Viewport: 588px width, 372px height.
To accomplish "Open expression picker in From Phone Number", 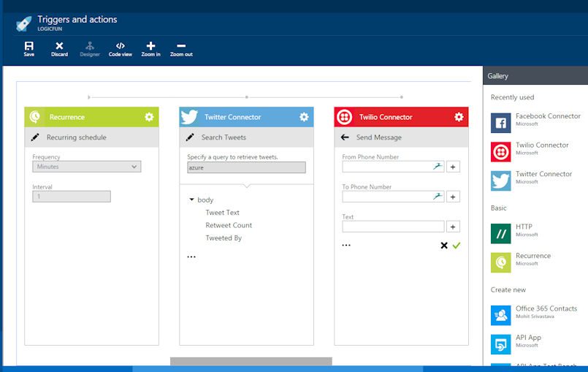I will [x=438, y=167].
